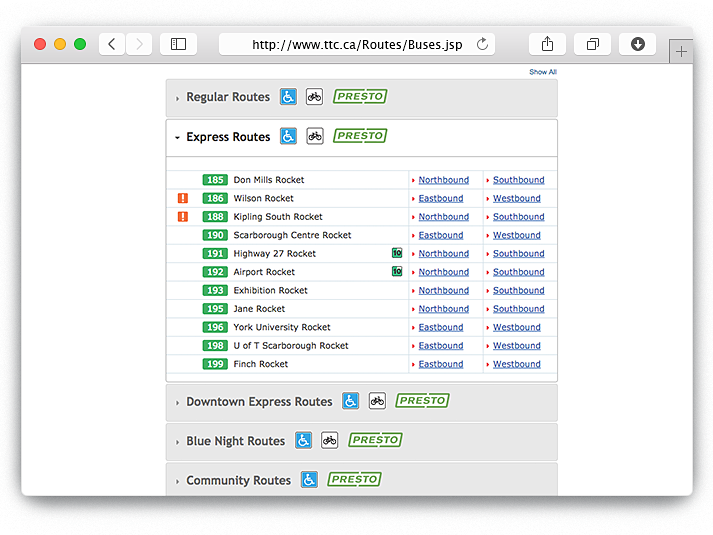Click the PRESTO logo beside Blue Night Routes

[375, 440]
